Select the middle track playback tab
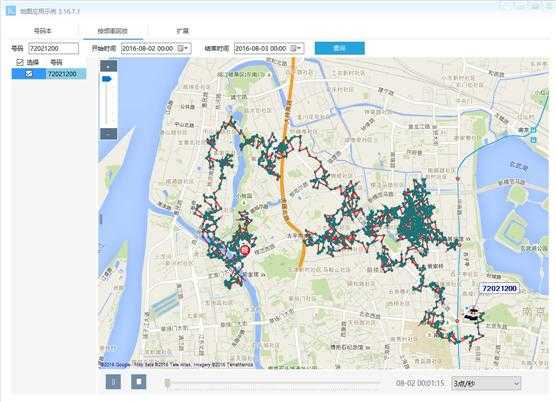The image size is (556, 402). (113, 31)
